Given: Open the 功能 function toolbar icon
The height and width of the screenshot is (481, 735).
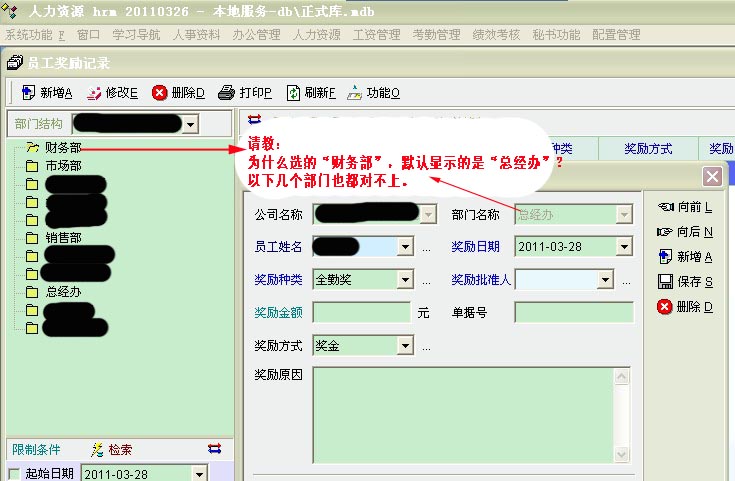Looking at the screenshot, I should 354,93.
